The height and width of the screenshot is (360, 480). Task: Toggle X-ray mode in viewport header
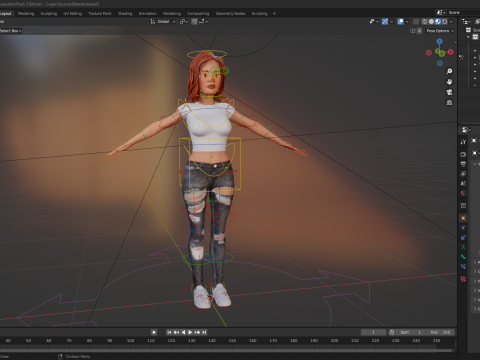coord(416,22)
